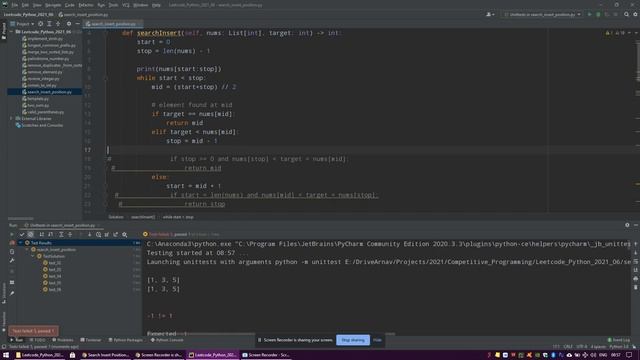Hide the Project panel with minus icon
Viewport: 640px width, 360px height.
pos(78,24)
